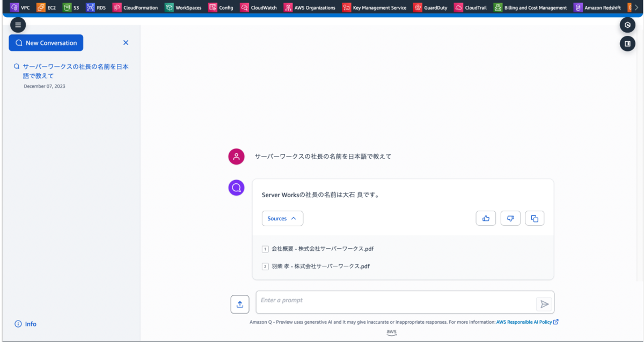Open the Amazon Redshift shortcut
This screenshot has height=342, width=644.
[597, 8]
